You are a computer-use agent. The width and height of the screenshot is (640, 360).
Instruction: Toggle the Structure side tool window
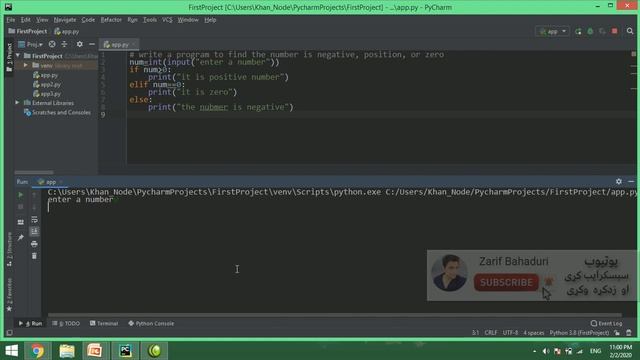click(9, 249)
